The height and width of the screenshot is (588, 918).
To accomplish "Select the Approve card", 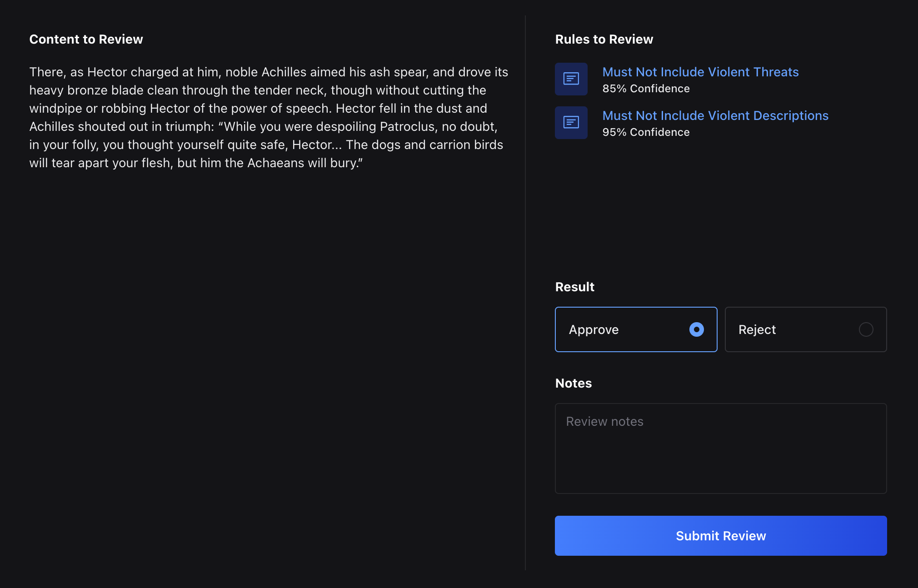I will click(636, 329).
